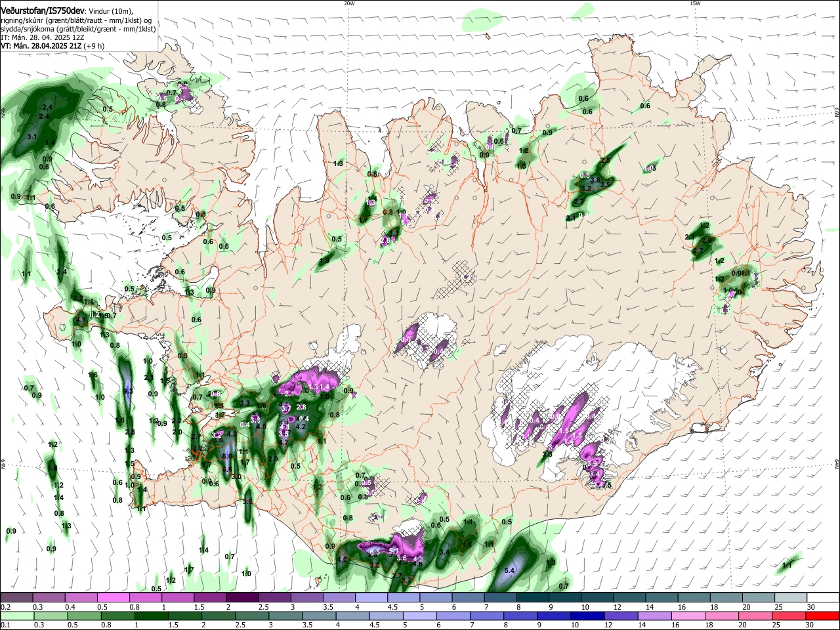The height and width of the screenshot is (630, 840).
Task: Click the red rain scale swatch above 30
Action: coord(823,616)
